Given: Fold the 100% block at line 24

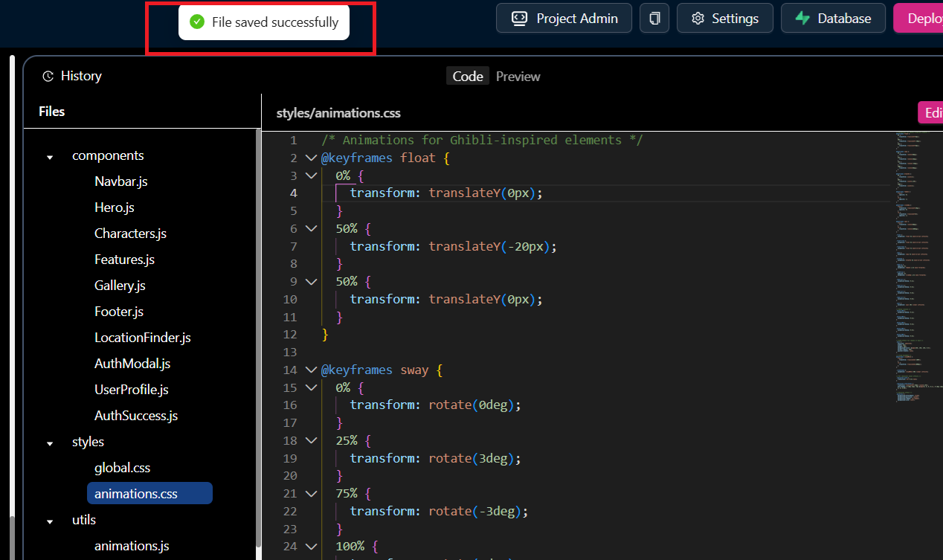Looking at the screenshot, I should [311, 546].
